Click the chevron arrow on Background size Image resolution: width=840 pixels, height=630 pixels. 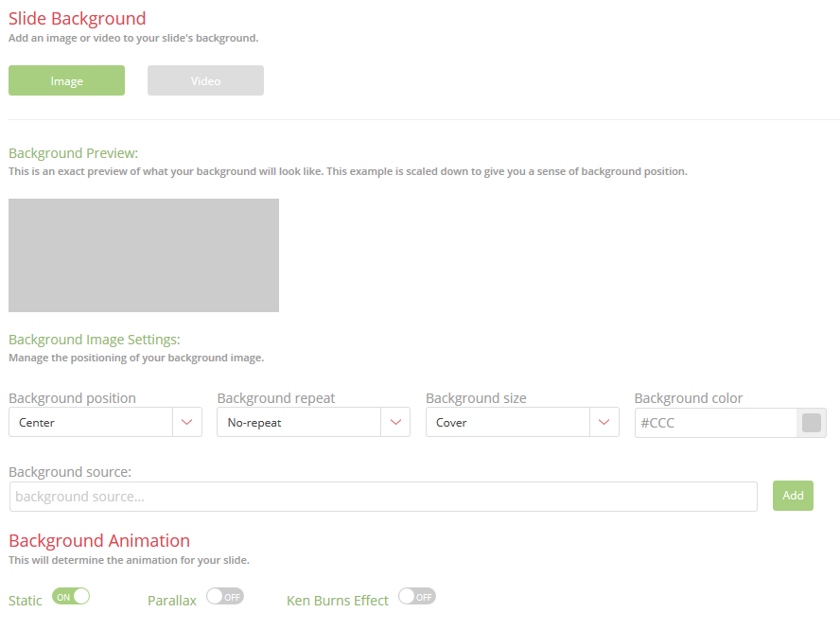[604, 423]
